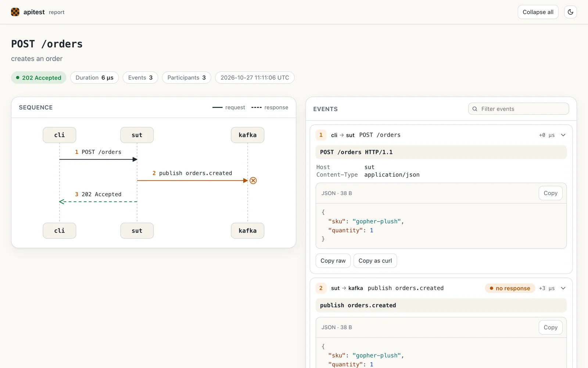Viewport: 588px width, 368px height.
Task: Select the bottom kafka participant box
Action: click(x=248, y=231)
